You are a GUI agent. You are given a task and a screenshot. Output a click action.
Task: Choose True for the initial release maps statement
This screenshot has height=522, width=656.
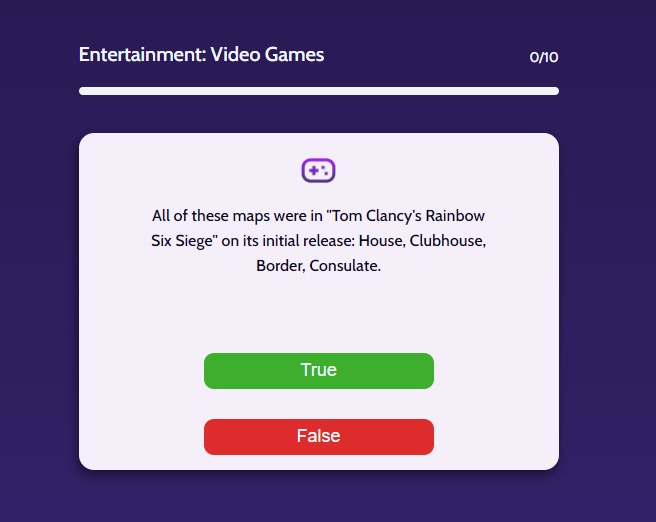[319, 371]
